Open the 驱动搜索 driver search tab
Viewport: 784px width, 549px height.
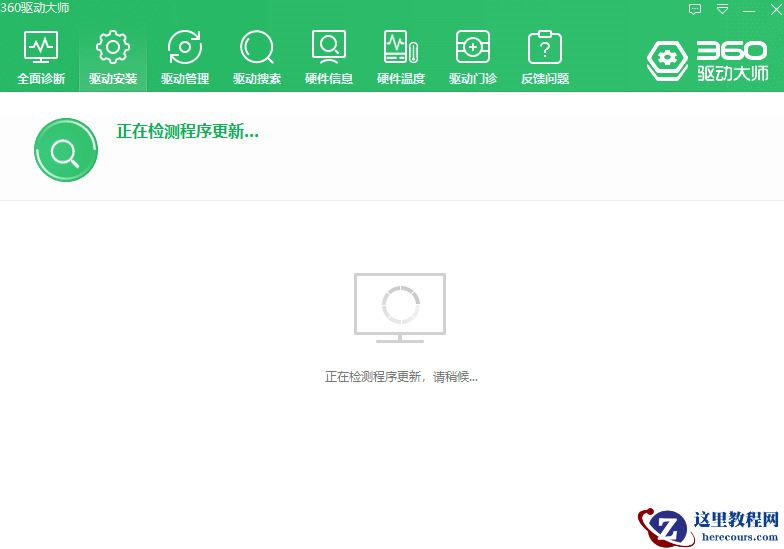pos(257,58)
